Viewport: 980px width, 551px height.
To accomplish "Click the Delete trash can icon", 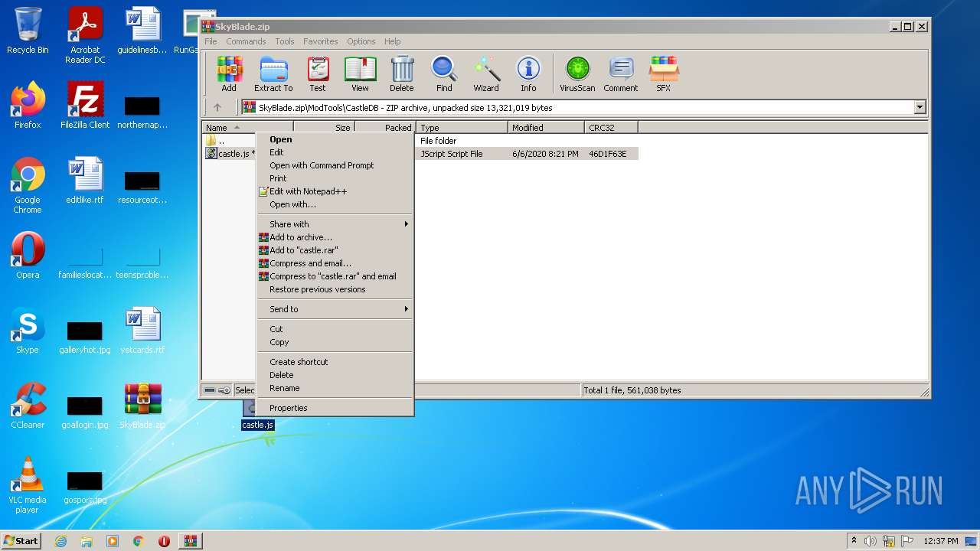I will pyautogui.click(x=401, y=74).
